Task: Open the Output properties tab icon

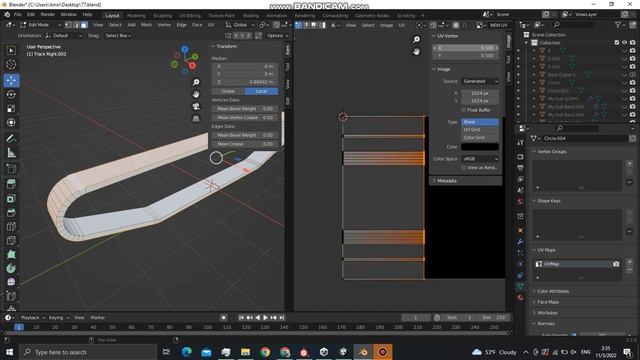Action: [520, 168]
